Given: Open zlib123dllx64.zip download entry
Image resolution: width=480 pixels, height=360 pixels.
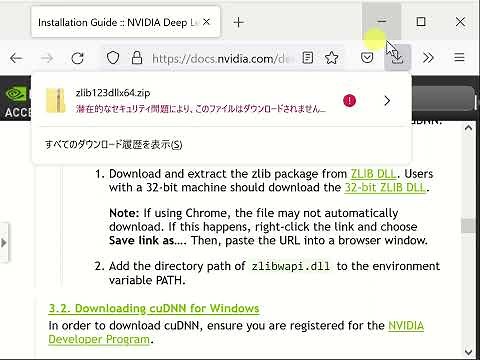Looking at the screenshot, I should pyautogui.click(x=221, y=100).
